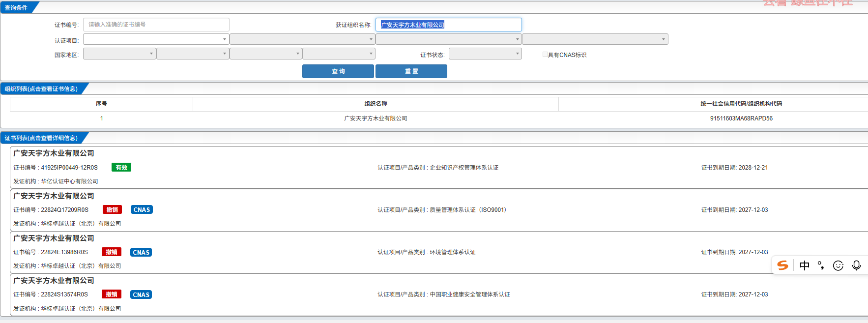Open the first 认证项目 dropdown
The width and height of the screenshot is (868, 323).
click(156, 39)
